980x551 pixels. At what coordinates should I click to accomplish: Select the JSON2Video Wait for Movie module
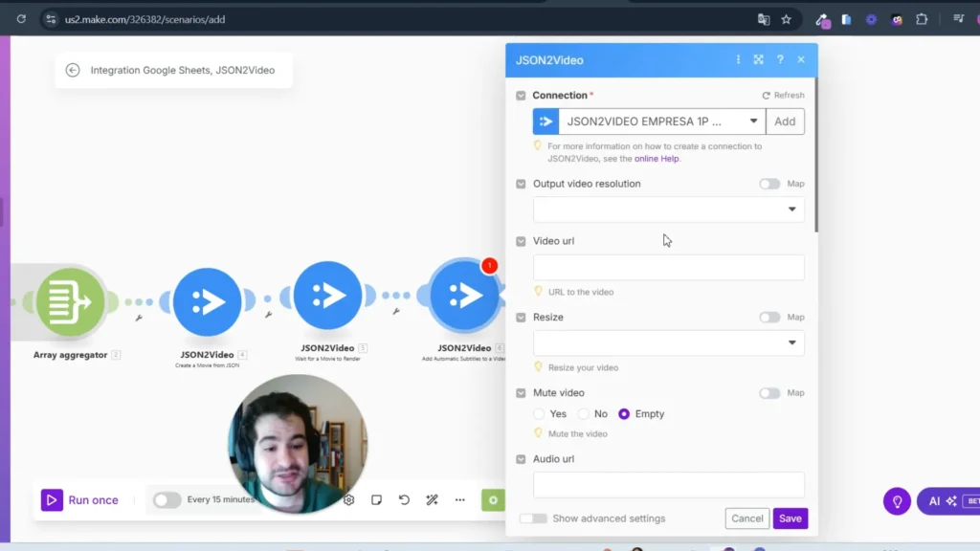coord(327,296)
